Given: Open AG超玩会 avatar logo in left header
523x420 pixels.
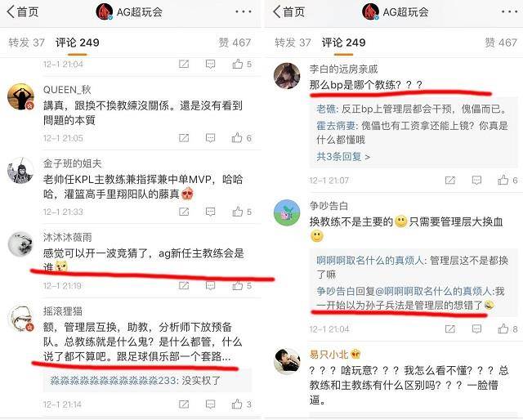Looking at the screenshot, I should (x=104, y=11).
